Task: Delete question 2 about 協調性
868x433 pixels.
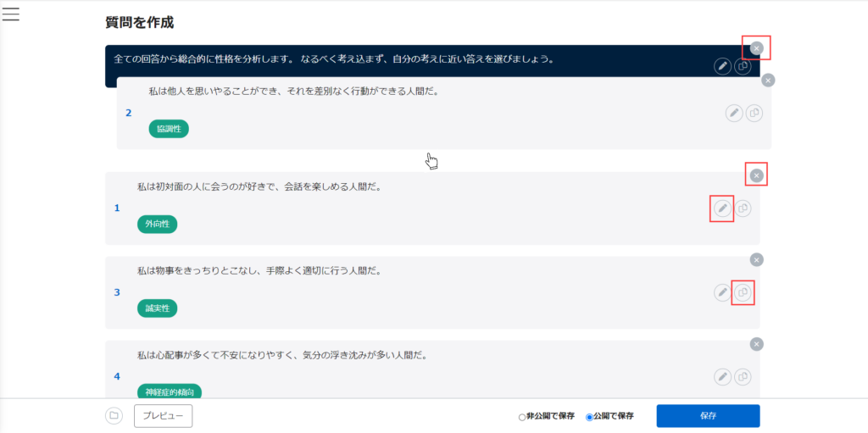Action: coord(768,80)
